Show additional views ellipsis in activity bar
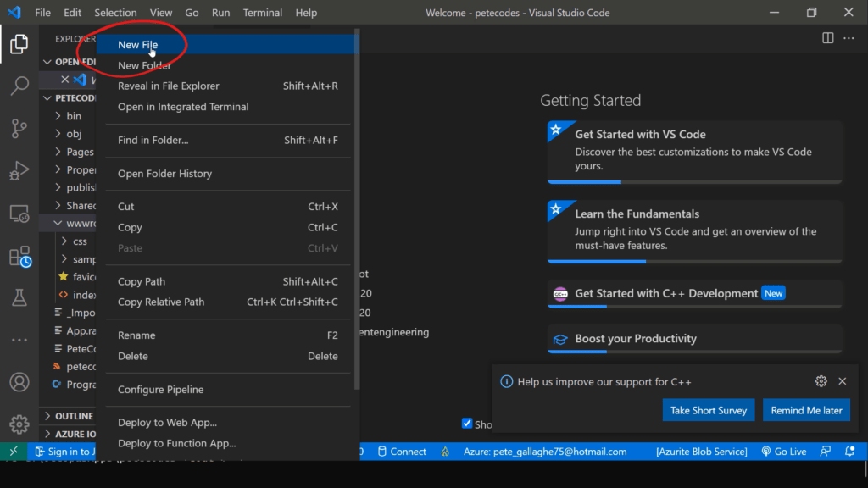868x488 pixels. coord(19,341)
